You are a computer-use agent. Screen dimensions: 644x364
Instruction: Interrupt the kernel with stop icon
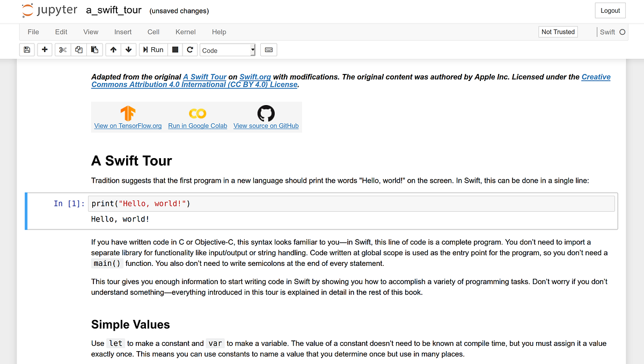pyautogui.click(x=175, y=49)
